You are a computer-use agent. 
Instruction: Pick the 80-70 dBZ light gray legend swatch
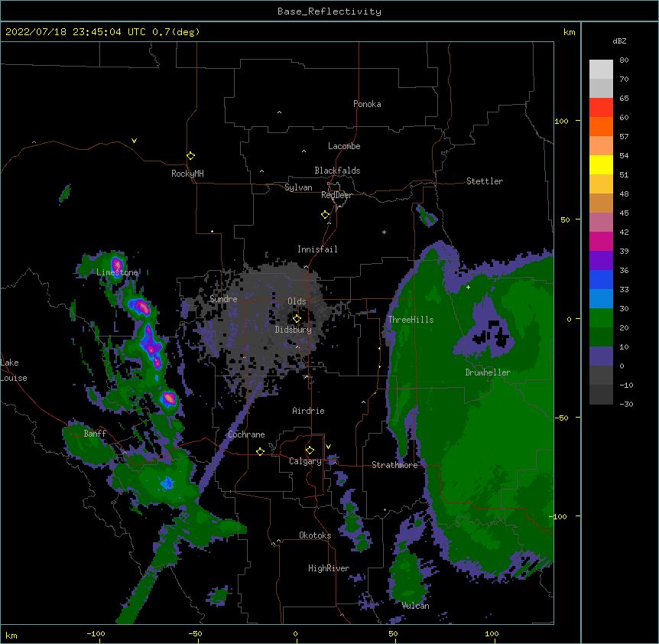point(601,70)
